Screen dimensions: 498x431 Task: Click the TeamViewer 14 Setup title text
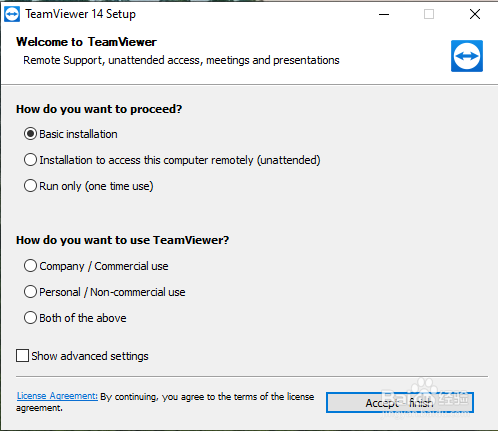click(x=81, y=14)
